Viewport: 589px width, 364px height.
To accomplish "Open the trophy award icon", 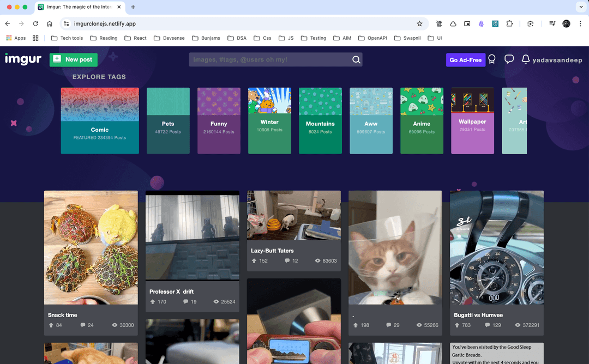I will [x=492, y=59].
